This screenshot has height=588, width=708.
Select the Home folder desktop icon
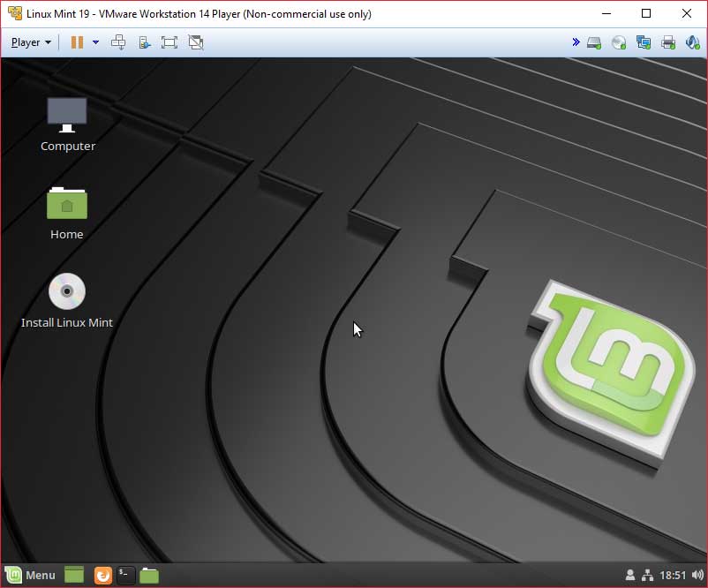coord(67,203)
